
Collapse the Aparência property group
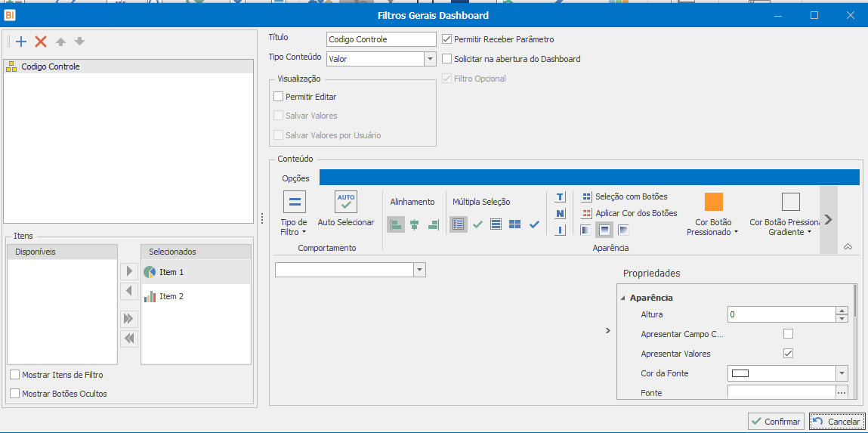tap(622, 298)
